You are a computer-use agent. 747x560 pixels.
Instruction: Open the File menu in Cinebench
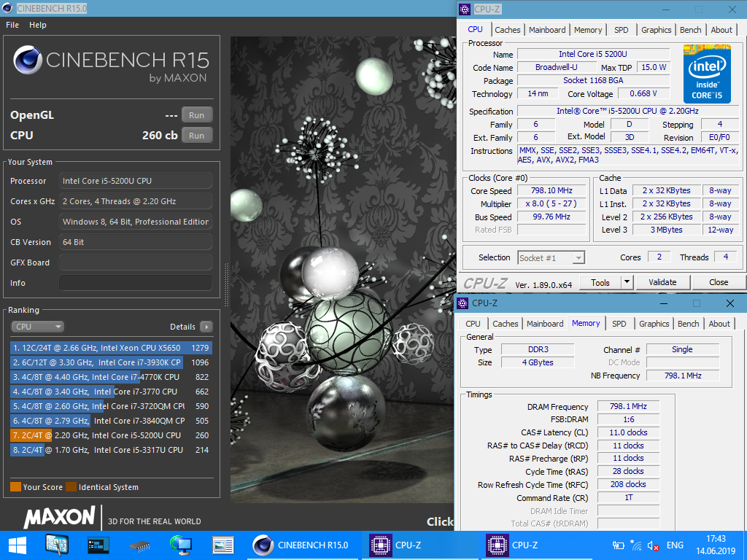12,25
